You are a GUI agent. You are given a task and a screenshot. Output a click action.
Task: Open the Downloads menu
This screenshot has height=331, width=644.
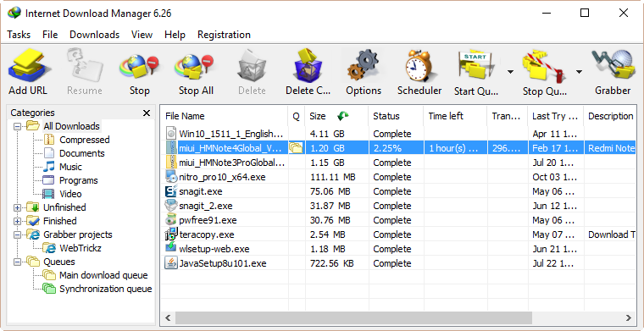[x=94, y=35]
